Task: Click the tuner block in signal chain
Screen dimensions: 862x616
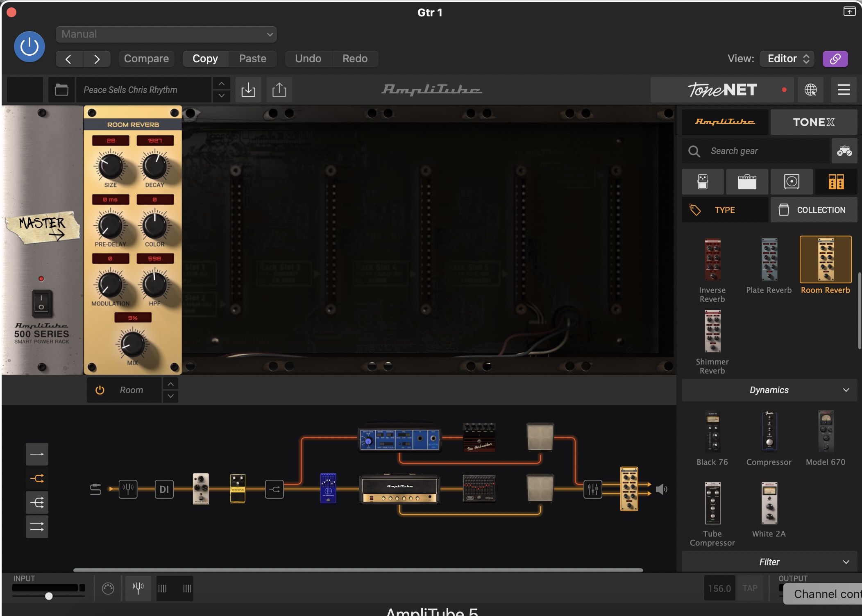Action: [x=128, y=489]
